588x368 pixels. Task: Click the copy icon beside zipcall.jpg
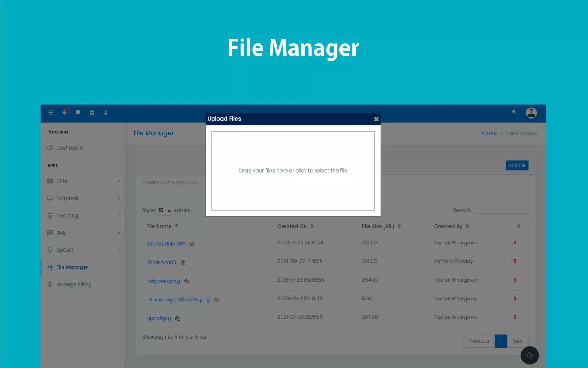click(178, 318)
